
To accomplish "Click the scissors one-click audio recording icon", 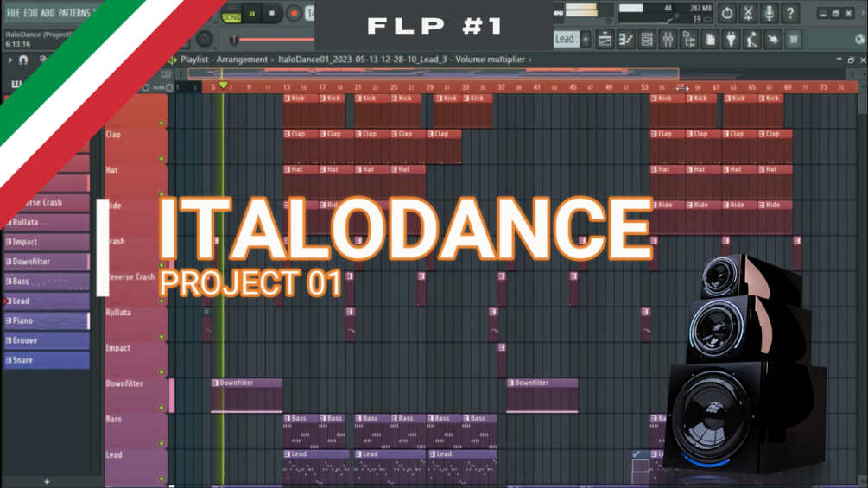I will 748,13.
